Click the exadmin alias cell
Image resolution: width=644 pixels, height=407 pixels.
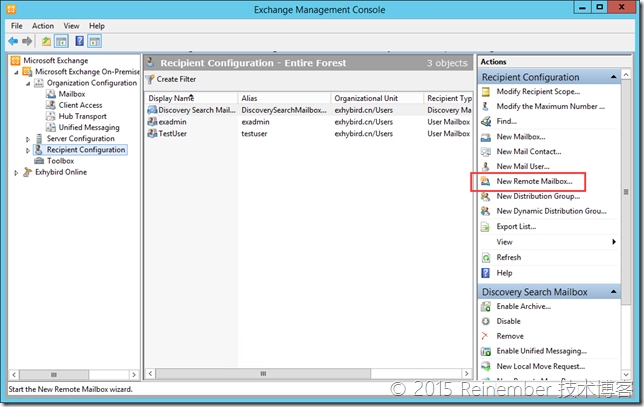(x=255, y=122)
